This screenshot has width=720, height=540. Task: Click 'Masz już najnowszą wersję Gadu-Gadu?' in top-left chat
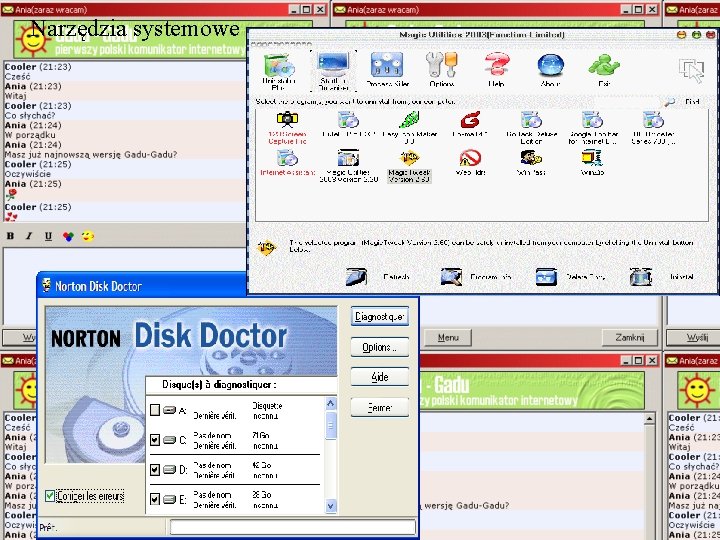(90, 154)
